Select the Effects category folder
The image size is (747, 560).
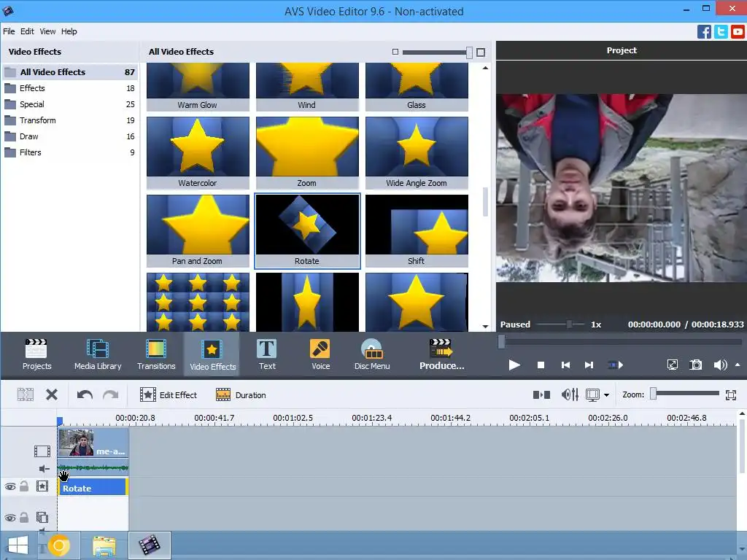[69, 88]
